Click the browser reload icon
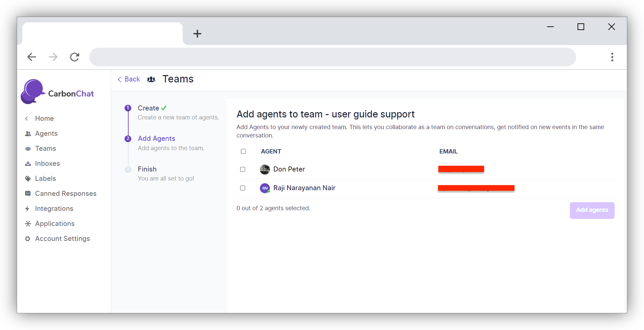This screenshot has width=644, height=330. (x=74, y=57)
